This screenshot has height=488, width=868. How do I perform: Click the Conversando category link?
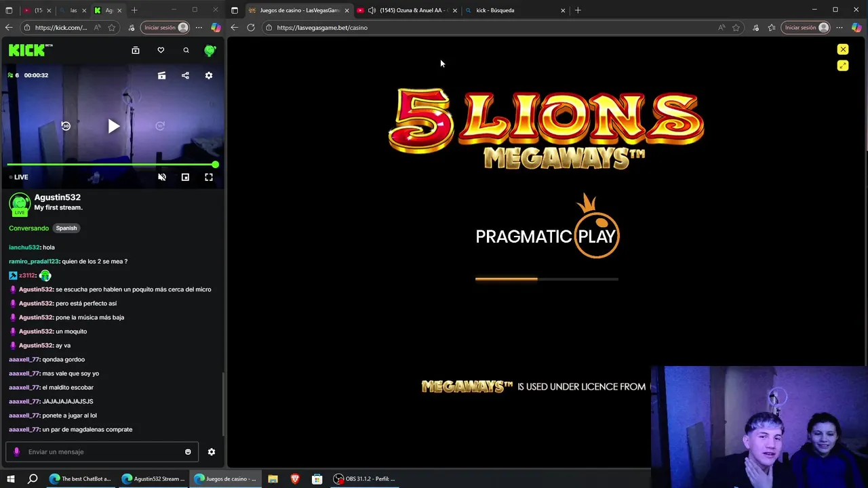click(28, 228)
